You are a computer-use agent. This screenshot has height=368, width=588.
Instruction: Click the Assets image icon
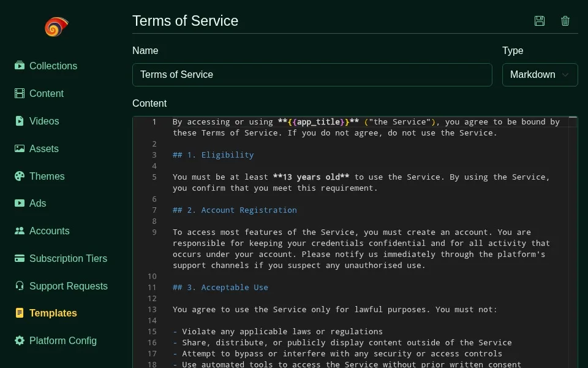[20, 148]
